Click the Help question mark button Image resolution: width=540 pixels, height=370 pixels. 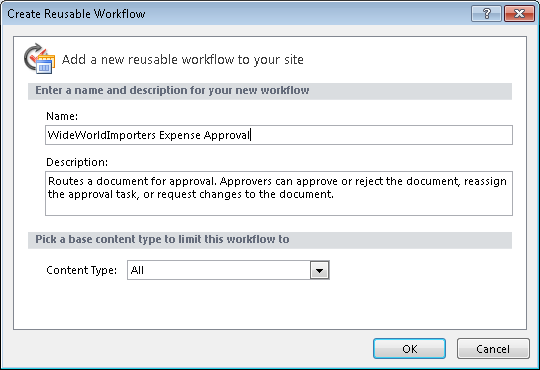[486, 14]
